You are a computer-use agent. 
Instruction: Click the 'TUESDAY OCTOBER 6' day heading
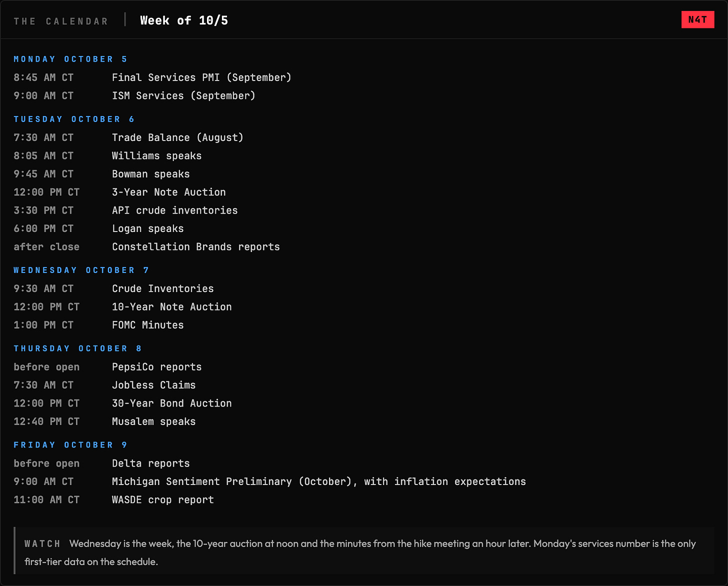pos(74,119)
